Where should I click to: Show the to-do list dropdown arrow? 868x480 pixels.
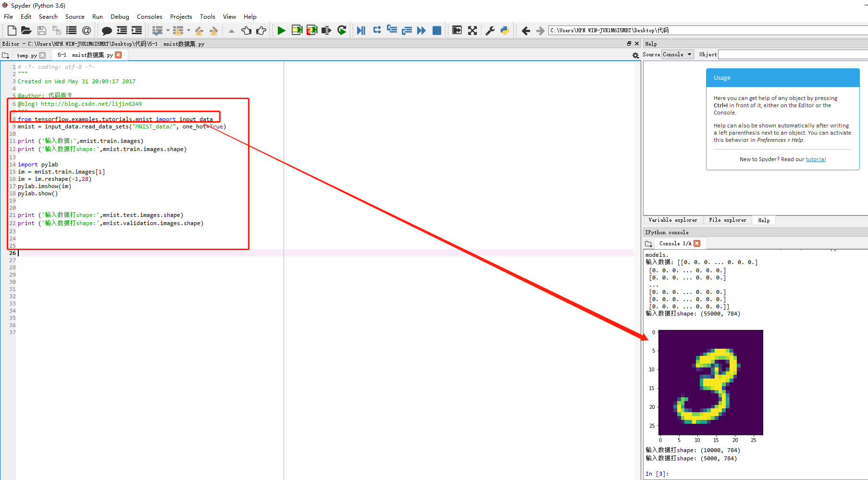coord(168,30)
